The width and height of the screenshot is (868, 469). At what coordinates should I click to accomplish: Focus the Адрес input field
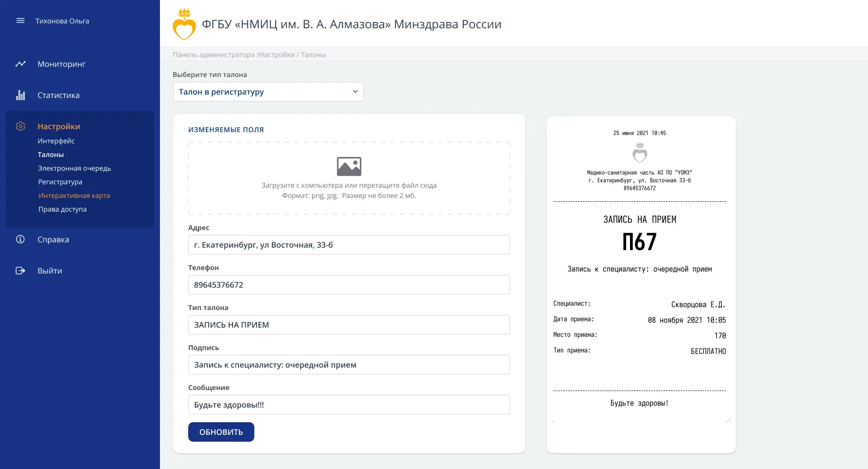[x=349, y=245]
